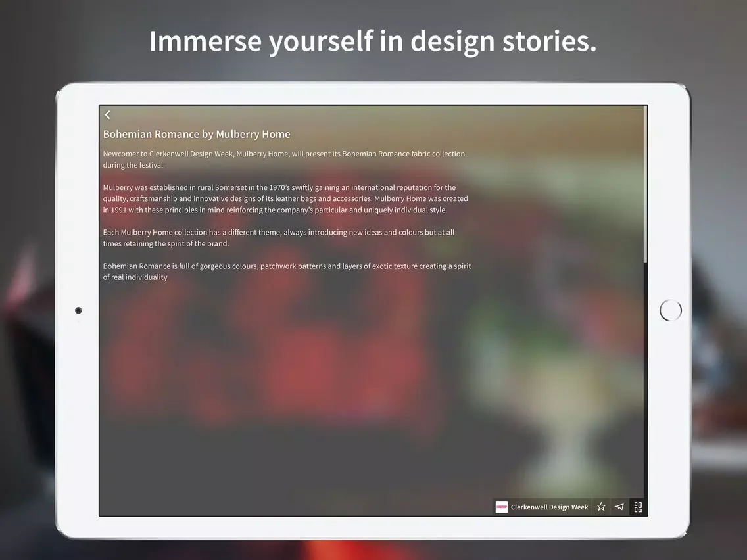Share the story via the paper-plane icon
The image size is (747, 560).
619,507
